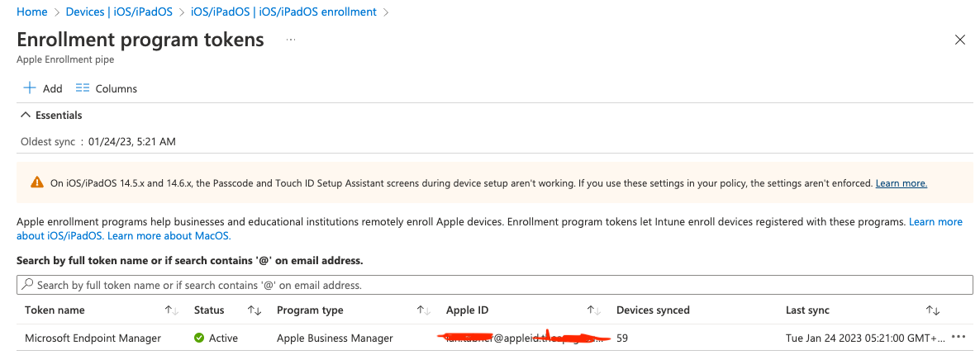The height and width of the screenshot is (355, 980).
Task: Click the search magnifier icon
Action: click(27, 284)
